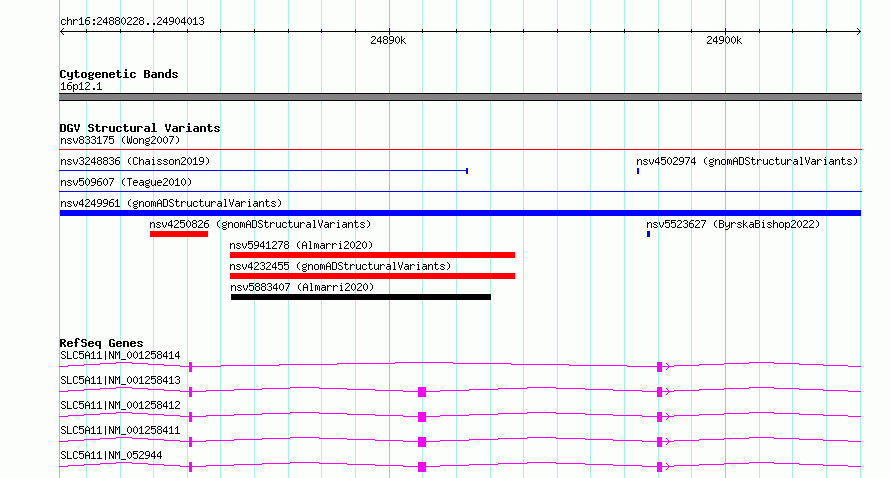
Task: Click the 16p12.1 band label
Action: pos(81,86)
